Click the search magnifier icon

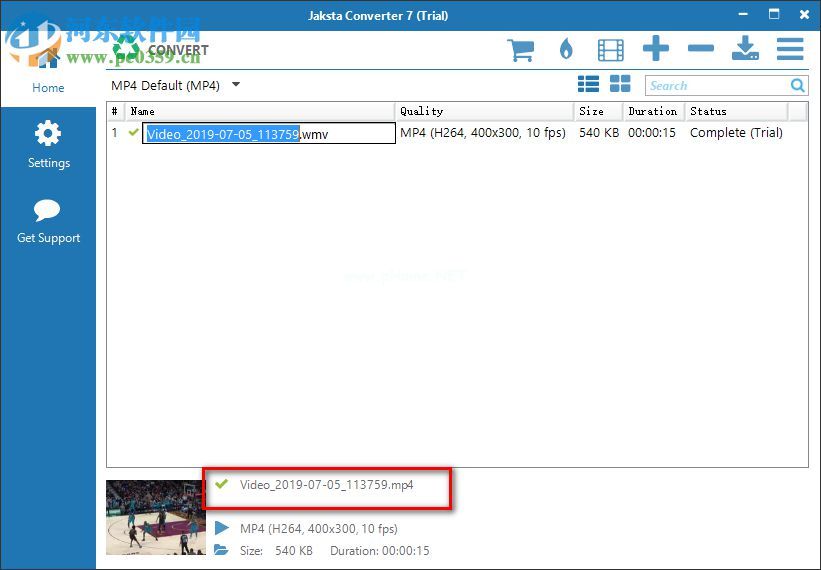click(797, 86)
